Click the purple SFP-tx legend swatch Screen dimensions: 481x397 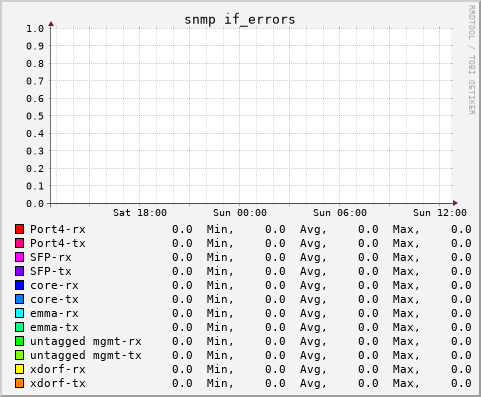[19, 271]
